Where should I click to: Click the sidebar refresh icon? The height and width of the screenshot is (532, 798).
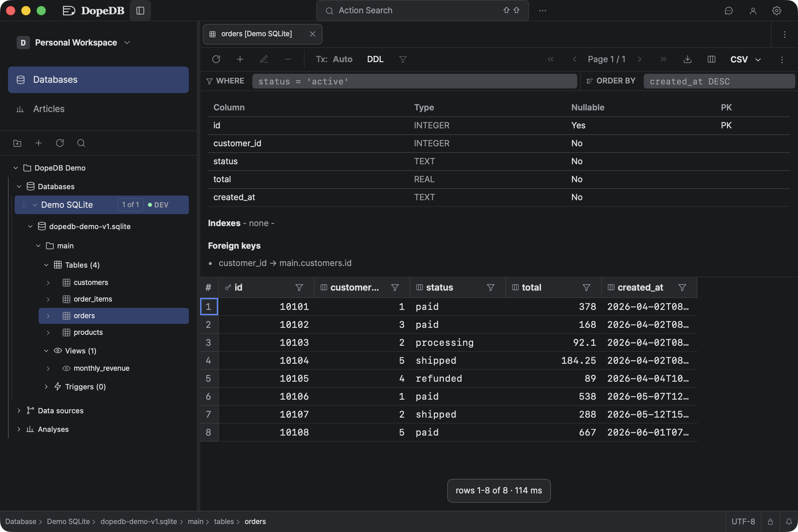point(60,143)
